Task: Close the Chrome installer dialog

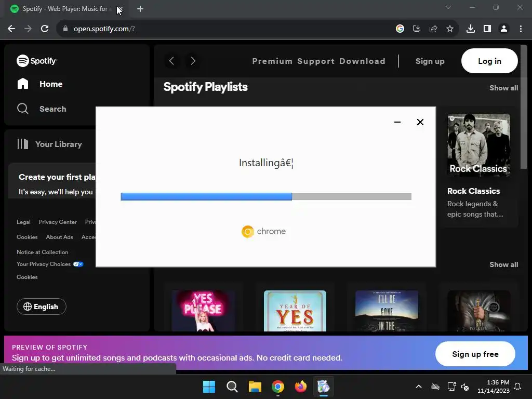Action: tap(420, 122)
